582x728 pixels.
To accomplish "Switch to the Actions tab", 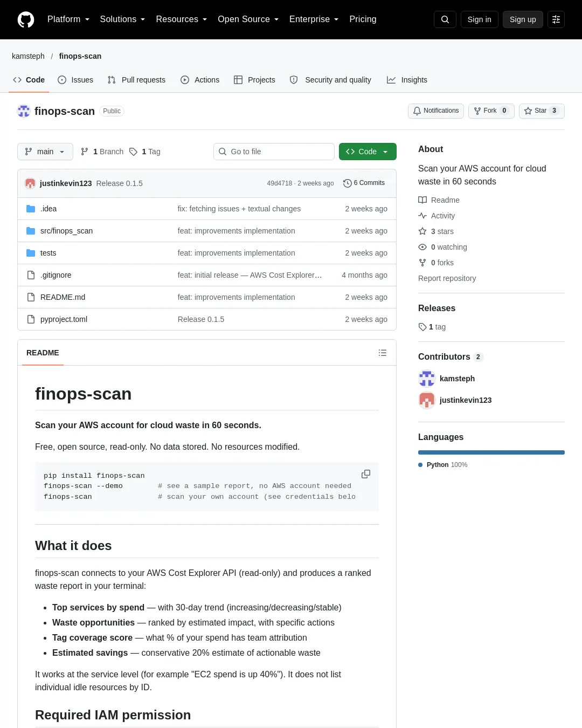I will pyautogui.click(x=200, y=80).
